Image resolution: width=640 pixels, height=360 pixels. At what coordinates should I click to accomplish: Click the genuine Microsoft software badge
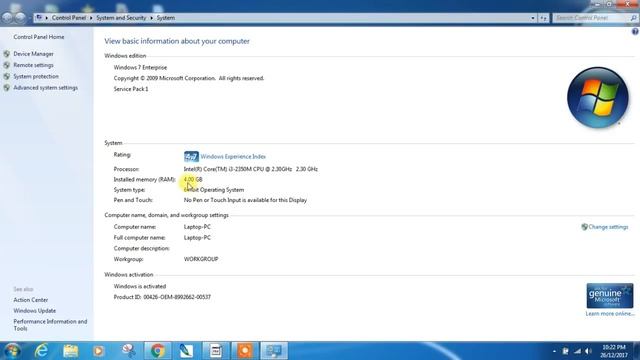click(x=610, y=296)
